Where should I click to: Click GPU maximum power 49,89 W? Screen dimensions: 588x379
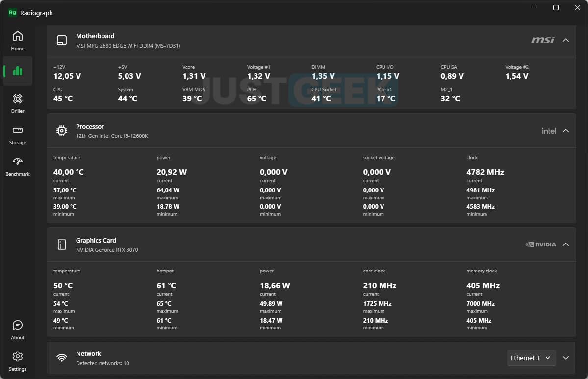point(271,303)
